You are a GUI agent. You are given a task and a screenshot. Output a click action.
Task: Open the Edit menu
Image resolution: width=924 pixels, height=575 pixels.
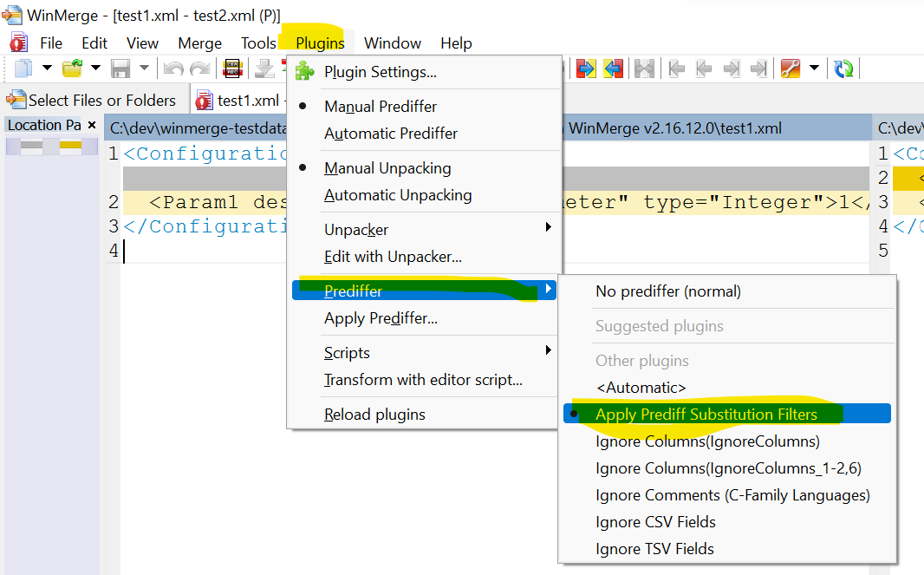(94, 43)
